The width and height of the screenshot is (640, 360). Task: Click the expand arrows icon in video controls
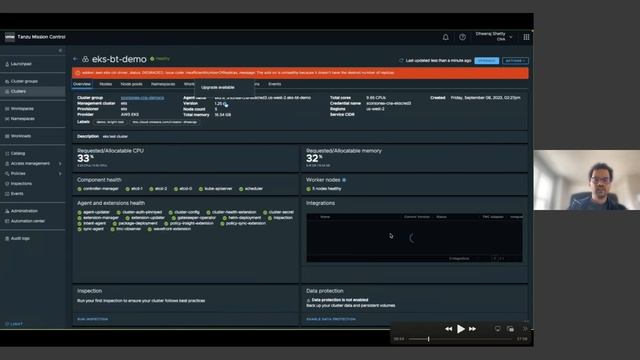[525, 329]
